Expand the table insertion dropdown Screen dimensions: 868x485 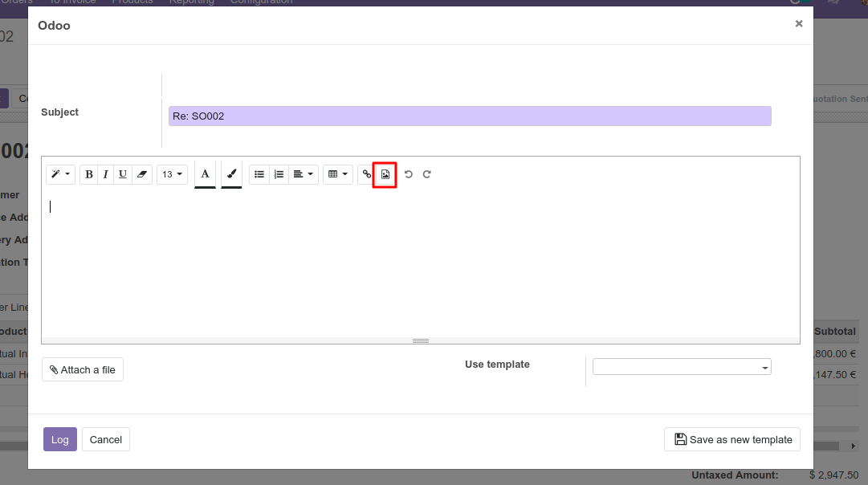337,174
